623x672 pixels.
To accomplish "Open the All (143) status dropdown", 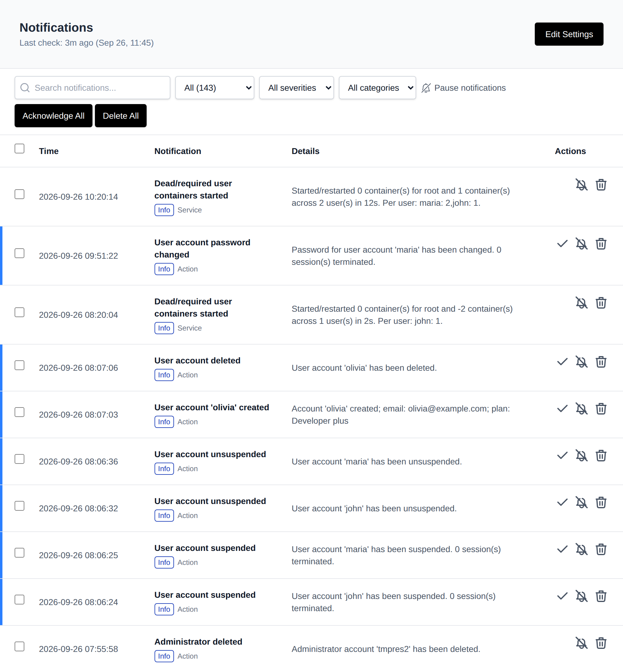I will [214, 88].
